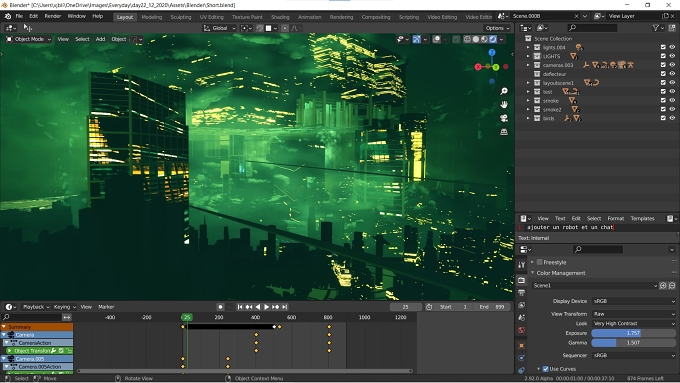Expand the lights.004 collection
Image resolution: width=680 pixels, height=383 pixels.
tap(528, 47)
